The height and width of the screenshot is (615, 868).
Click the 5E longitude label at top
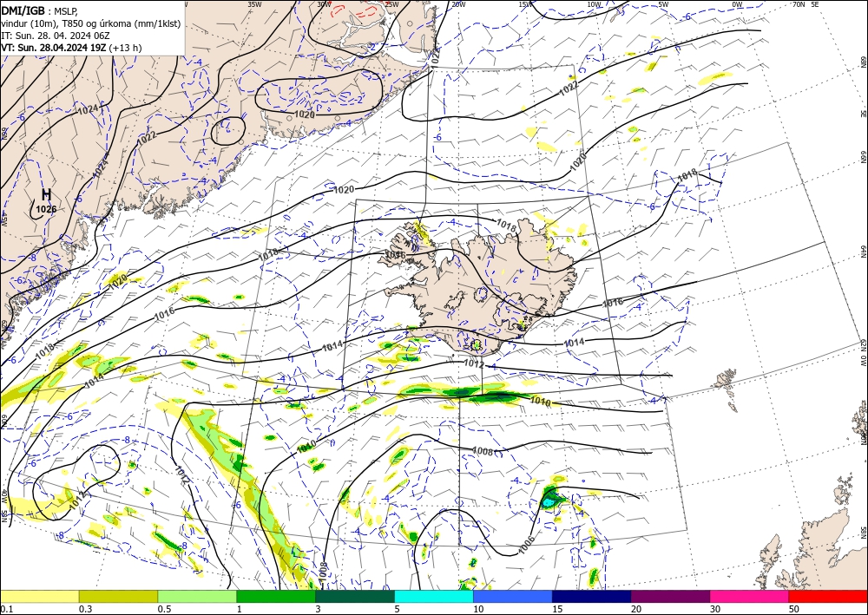pyautogui.click(x=815, y=4)
